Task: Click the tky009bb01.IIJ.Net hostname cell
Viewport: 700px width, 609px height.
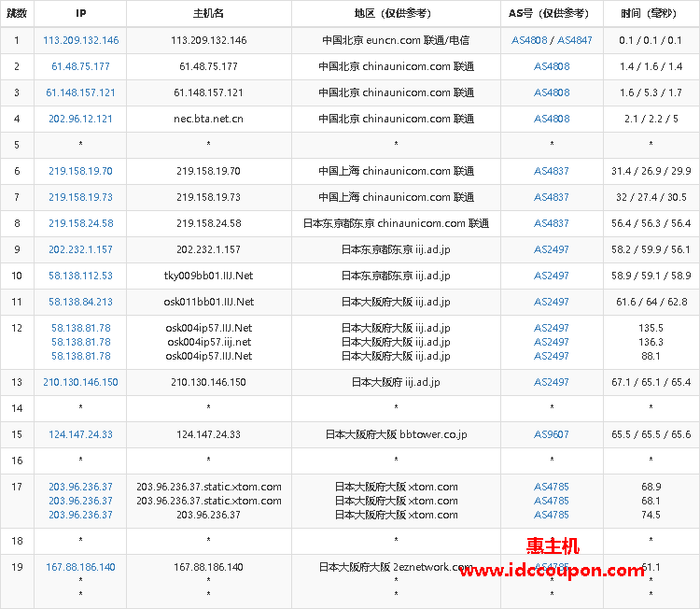Action: (208, 276)
